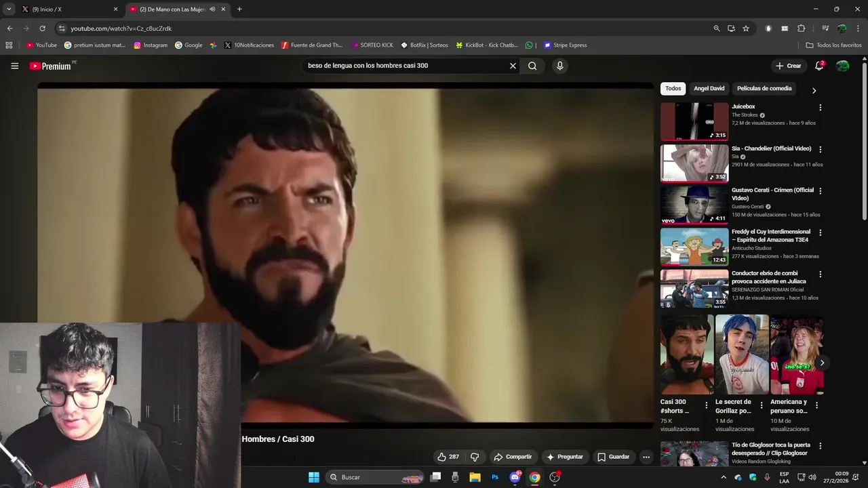Viewport: 868px width, 488px height.
Task: Show next Shorts with arrow button
Action: [x=821, y=363]
